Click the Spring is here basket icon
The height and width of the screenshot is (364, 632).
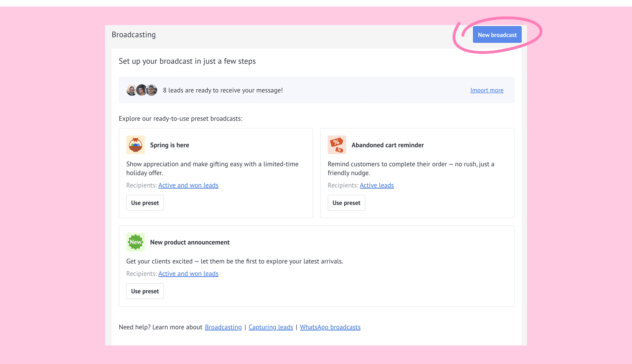(x=135, y=145)
